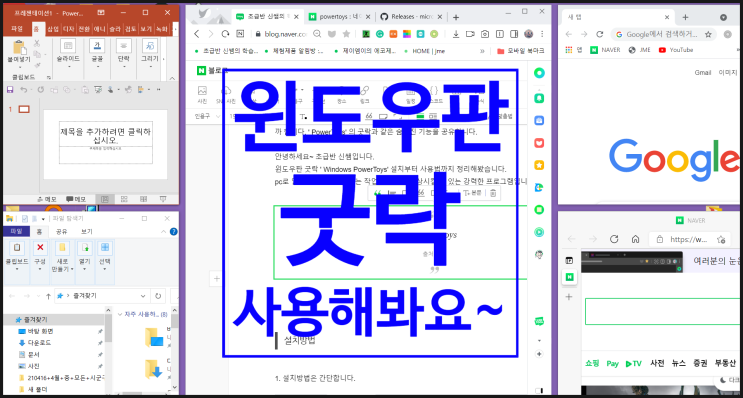The width and height of the screenshot is (743, 398).
Task: Switch to the powertoys browser tab
Action: 339,17
